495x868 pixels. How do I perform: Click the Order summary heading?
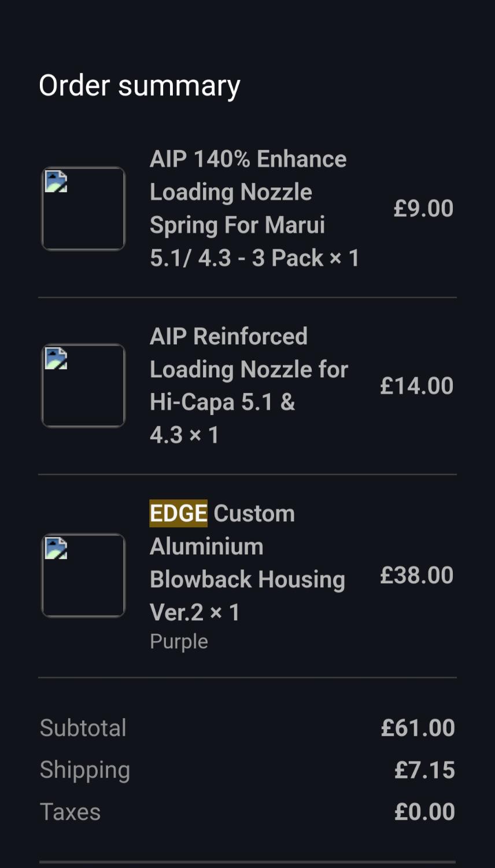(139, 86)
